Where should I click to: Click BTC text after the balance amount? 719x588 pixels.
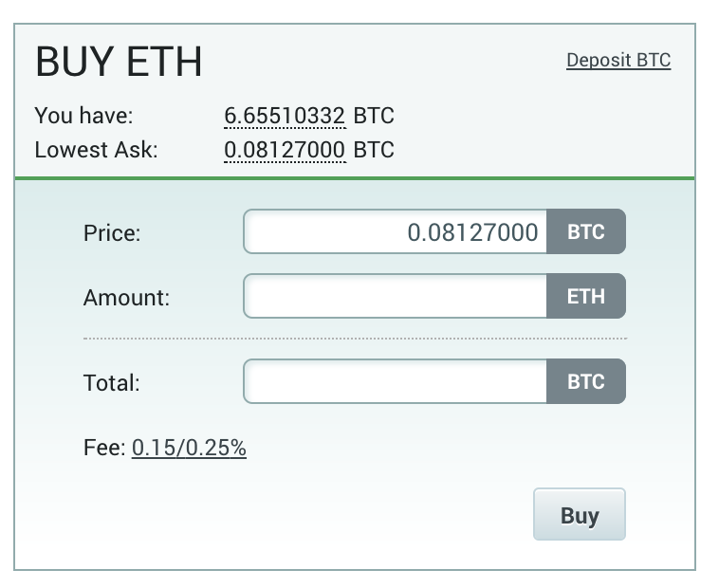[x=374, y=117]
